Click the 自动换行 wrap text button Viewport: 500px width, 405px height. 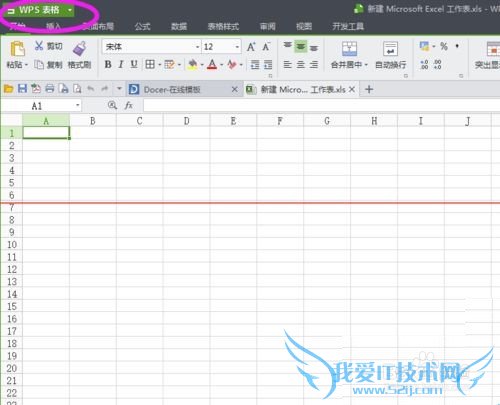(390, 55)
